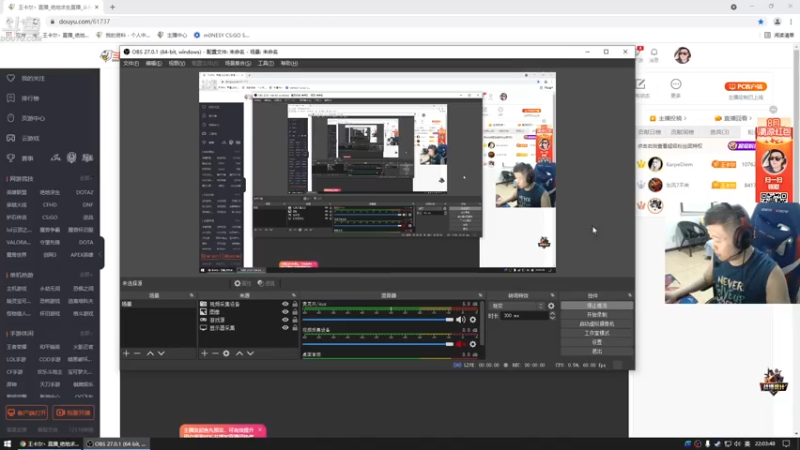Open the Web Game Center icon in Douyu sidebar
Screen dimensions: 800x450
(11, 118)
